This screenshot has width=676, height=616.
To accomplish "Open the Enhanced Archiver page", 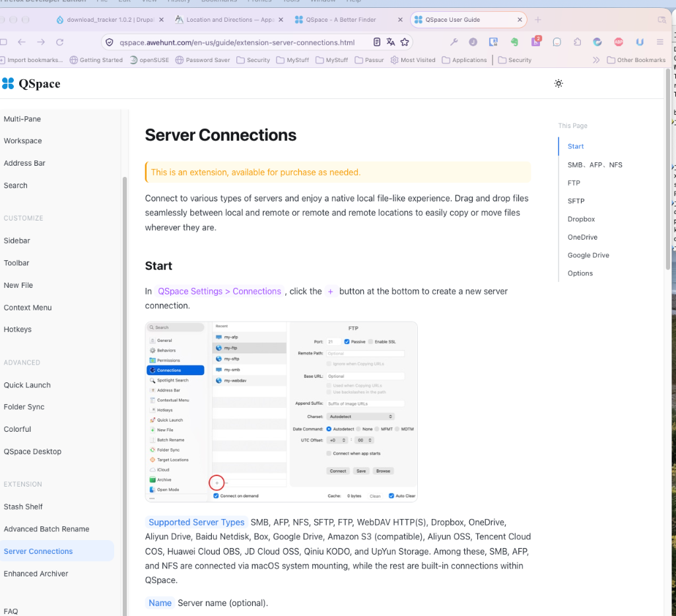I will click(x=36, y=574).
